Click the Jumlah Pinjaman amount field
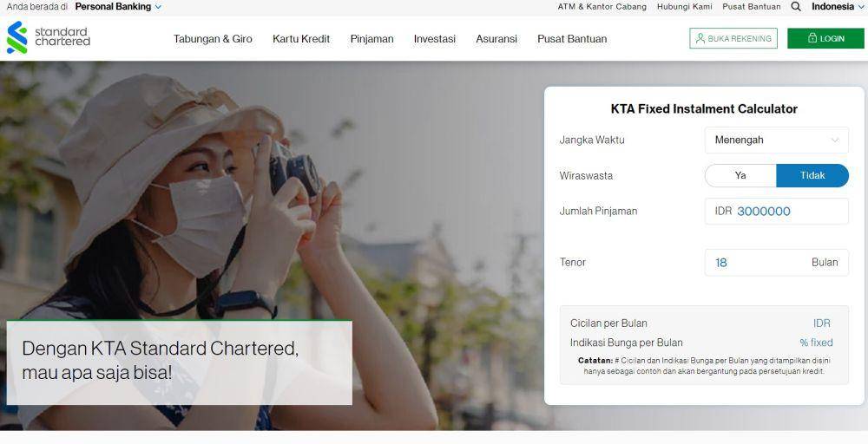Viewport: 868px width, 444px height. pyautogui.click(x=776, y=212)
